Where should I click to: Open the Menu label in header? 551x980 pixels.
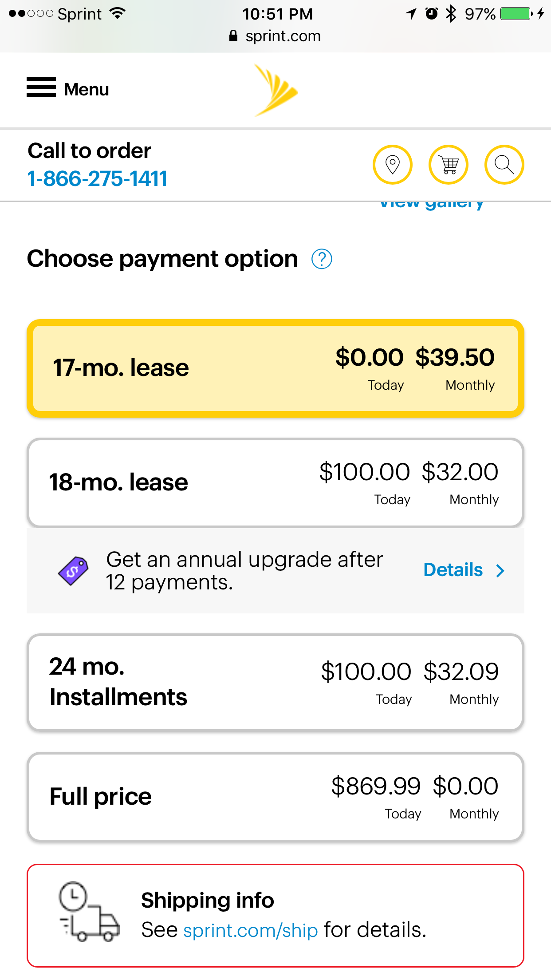click(x=87, y=90)
